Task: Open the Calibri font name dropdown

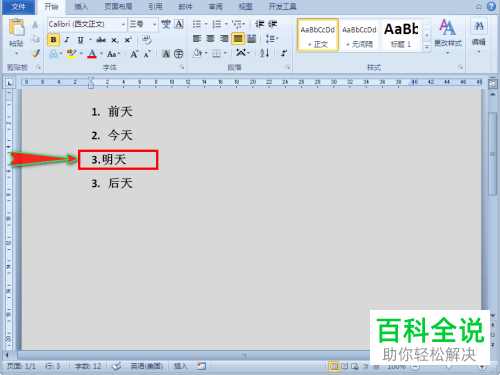Action: pos(123,24)
